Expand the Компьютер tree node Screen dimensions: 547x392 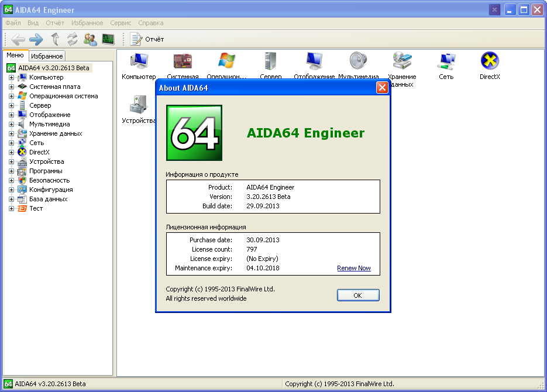pos(12,77)
